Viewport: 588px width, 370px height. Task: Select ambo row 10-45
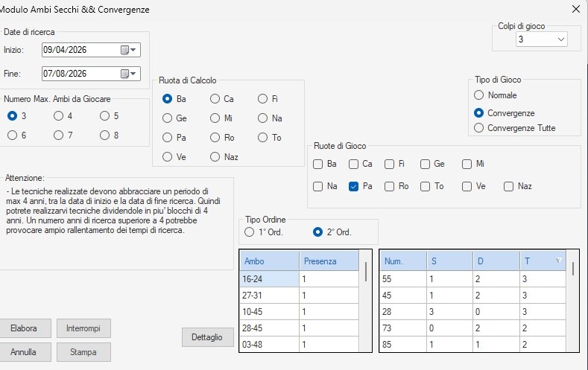[269, 312]
